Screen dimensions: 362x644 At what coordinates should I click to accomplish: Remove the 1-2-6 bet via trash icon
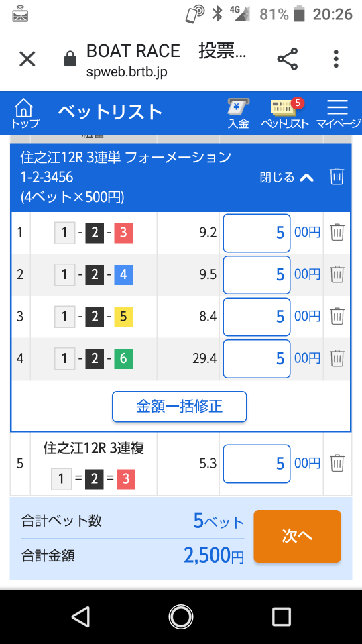tap(337, 358)
